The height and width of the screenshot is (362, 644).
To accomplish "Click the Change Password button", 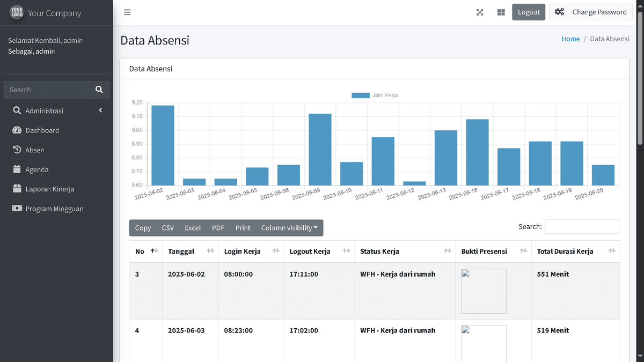I will pos(590,12).
